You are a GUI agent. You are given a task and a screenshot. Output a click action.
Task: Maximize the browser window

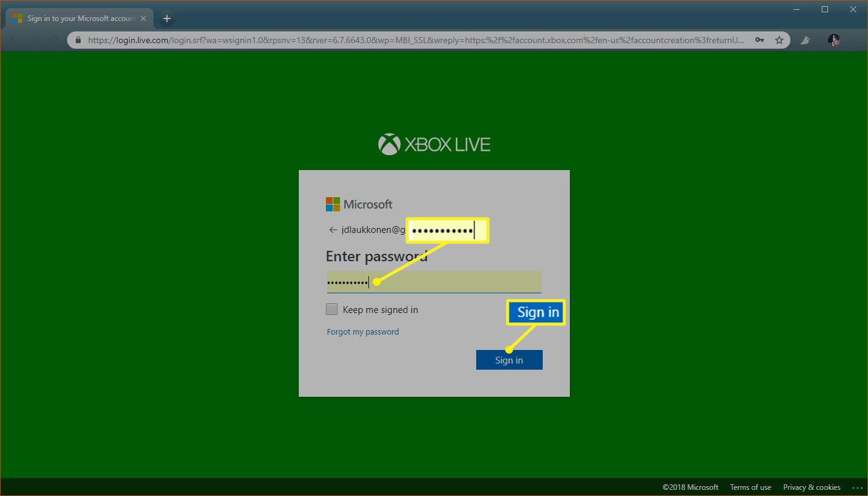825,9
